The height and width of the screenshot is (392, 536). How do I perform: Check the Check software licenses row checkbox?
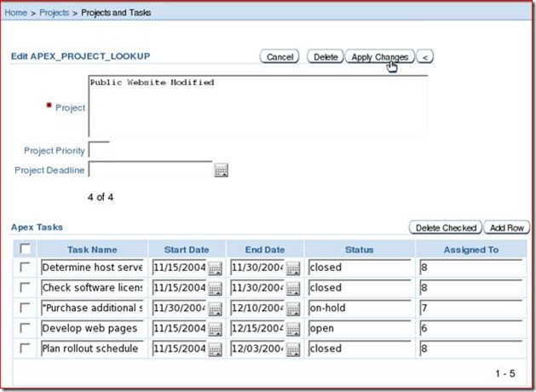tap(25, 287)
